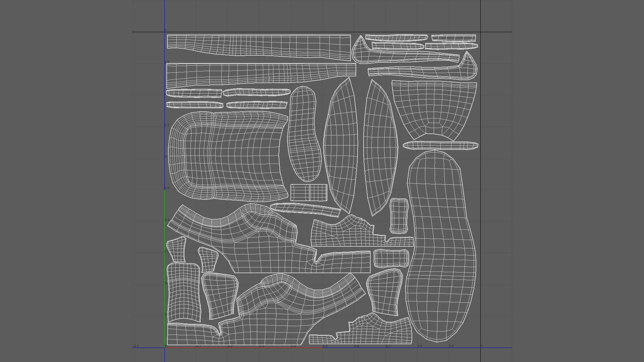
Task: Click the small rectangular grid shell below insole
Action: [309, 192]
